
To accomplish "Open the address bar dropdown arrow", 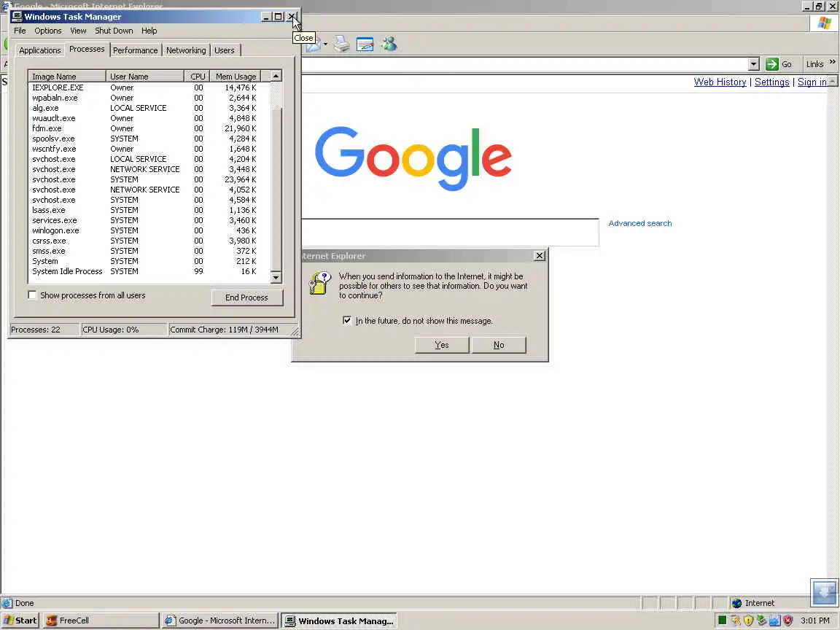I will tap(753, 64).
